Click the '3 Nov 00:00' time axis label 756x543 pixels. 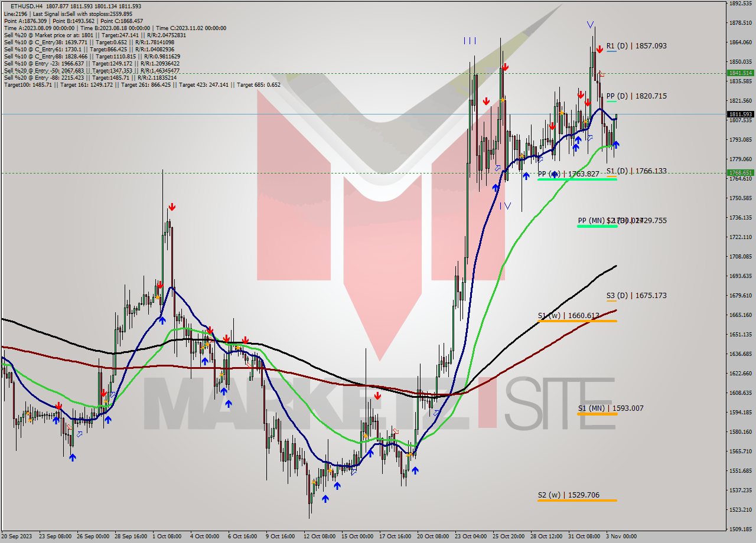click(620, 537)
